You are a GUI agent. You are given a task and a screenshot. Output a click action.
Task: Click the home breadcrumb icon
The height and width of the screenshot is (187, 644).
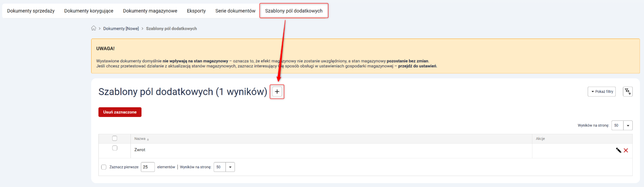[93, 28]
